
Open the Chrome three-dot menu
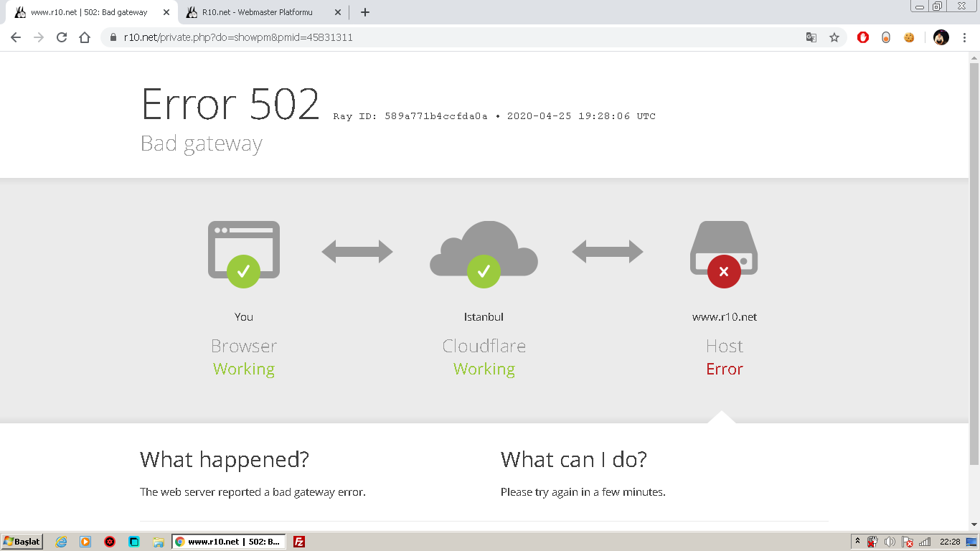point(964,37)
